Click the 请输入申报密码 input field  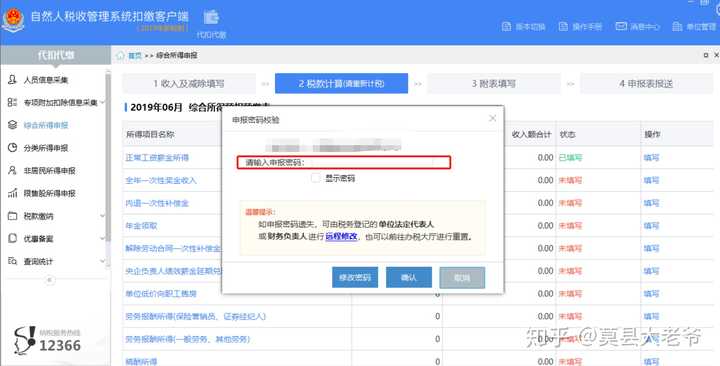(x=372, y=163)
